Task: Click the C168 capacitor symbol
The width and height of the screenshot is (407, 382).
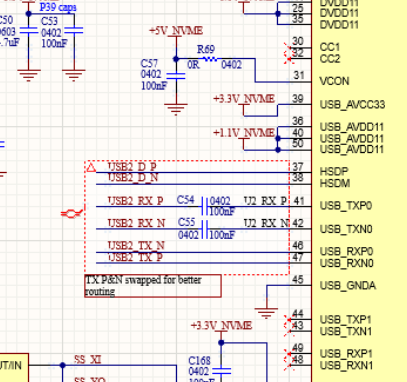Action: 221,371
